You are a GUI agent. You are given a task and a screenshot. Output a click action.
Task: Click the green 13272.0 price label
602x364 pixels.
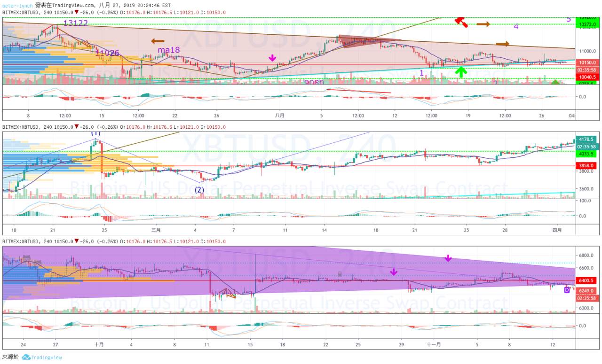(588, 24)
